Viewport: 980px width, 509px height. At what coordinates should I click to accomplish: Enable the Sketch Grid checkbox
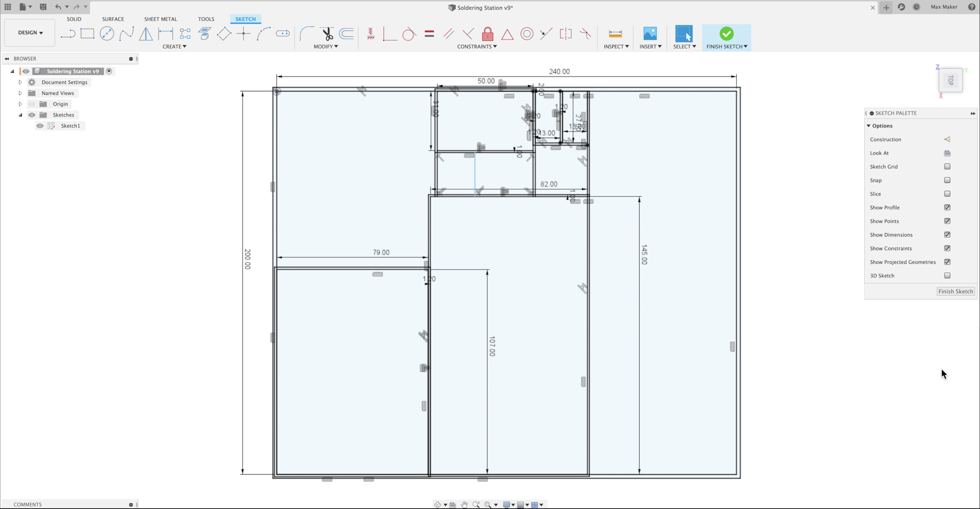click(947, 167)
